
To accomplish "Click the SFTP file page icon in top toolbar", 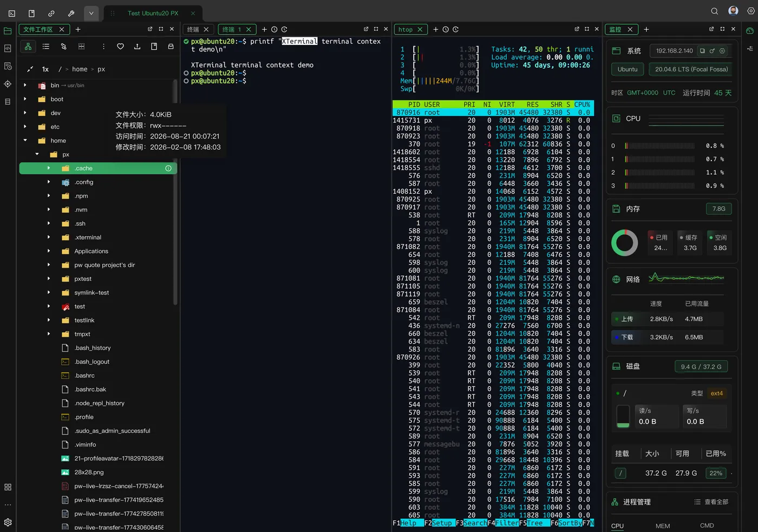I will [x=31, y=13].
